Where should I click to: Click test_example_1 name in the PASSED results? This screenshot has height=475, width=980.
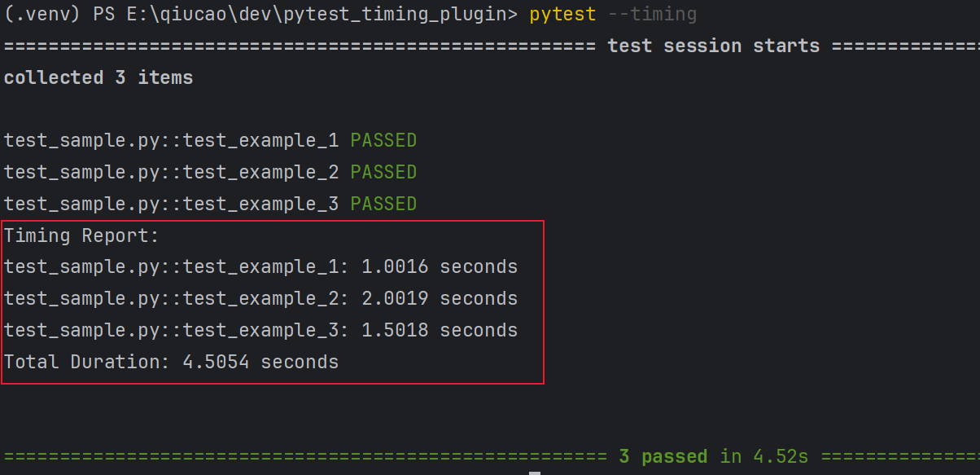(x=260, y=140)
